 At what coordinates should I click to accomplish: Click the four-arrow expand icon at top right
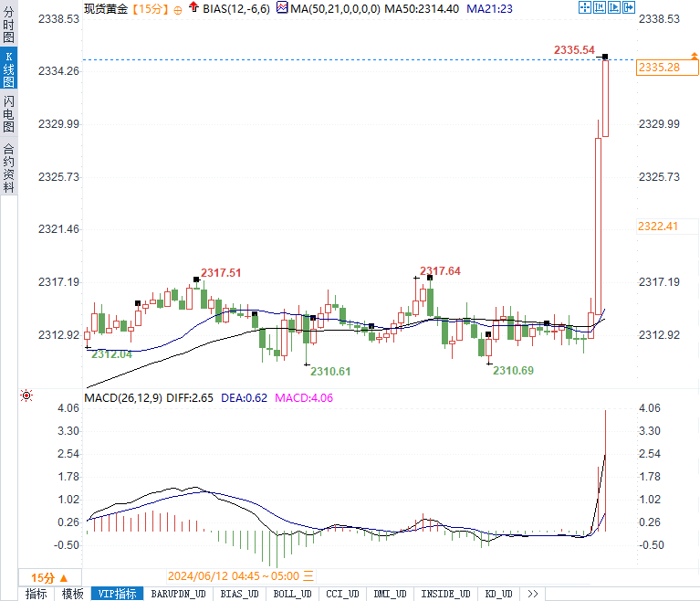(x=585, y=8)
